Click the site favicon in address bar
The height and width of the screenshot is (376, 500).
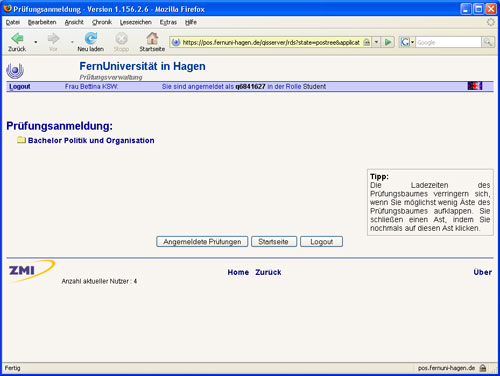tap(176, 42)
